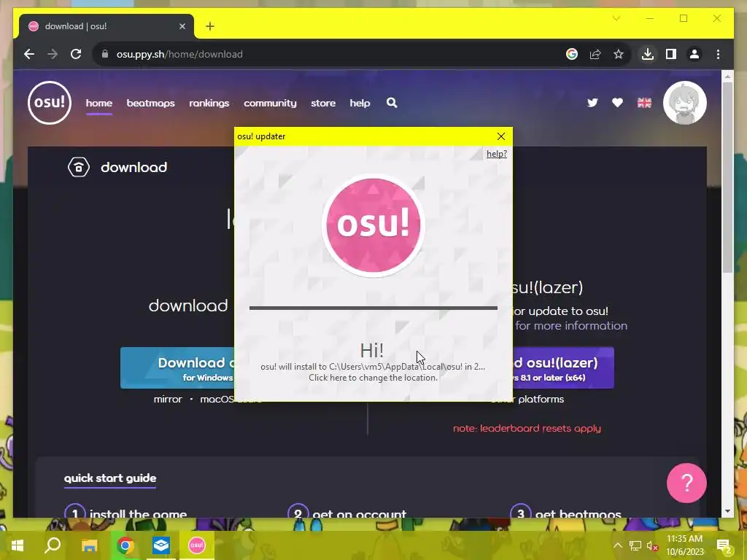Viewport: 747px width, 560px height.
Task: Expand hidden system tray icons chevron
Action: 617,545
